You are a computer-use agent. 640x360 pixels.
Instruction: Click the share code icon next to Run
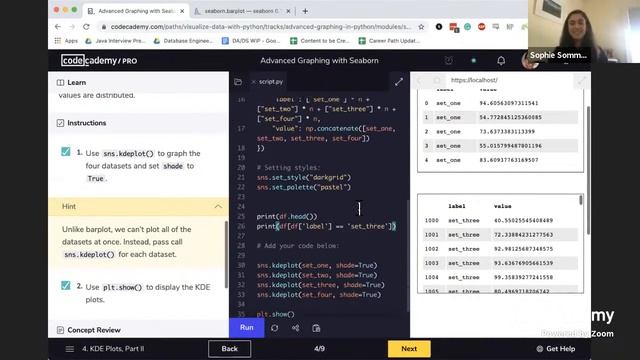click(296, 328)
